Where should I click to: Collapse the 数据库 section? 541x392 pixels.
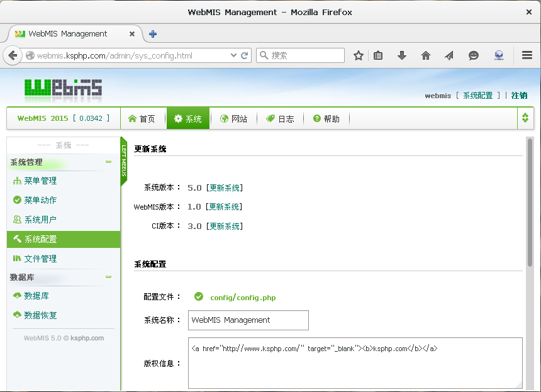click(x=108, y=277)
